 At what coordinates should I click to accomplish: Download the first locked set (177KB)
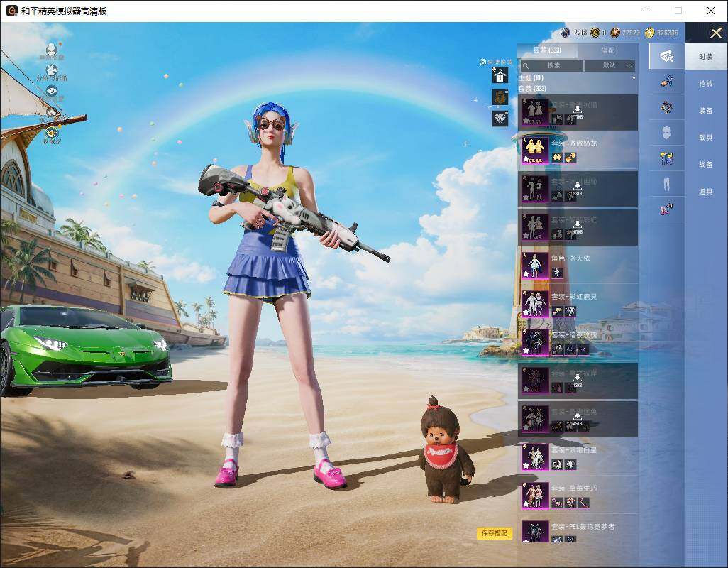coord(577,112)
